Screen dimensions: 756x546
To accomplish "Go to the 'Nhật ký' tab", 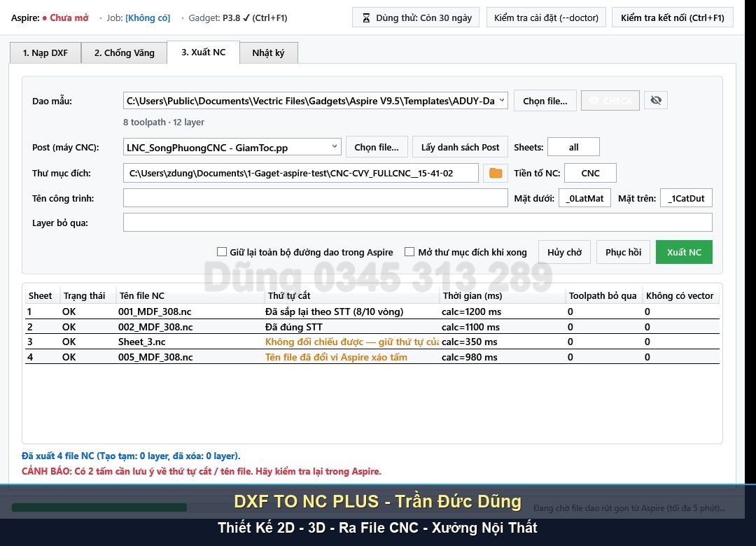I will tap(268, 53).
